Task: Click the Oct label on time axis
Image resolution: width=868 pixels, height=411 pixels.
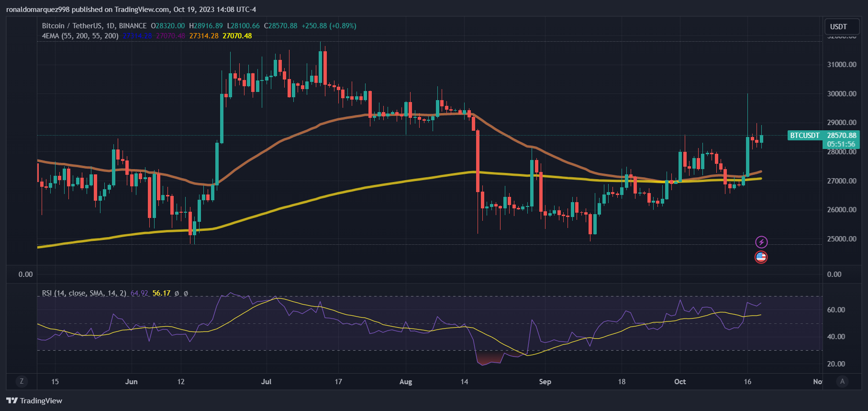Action: [680, 382]
